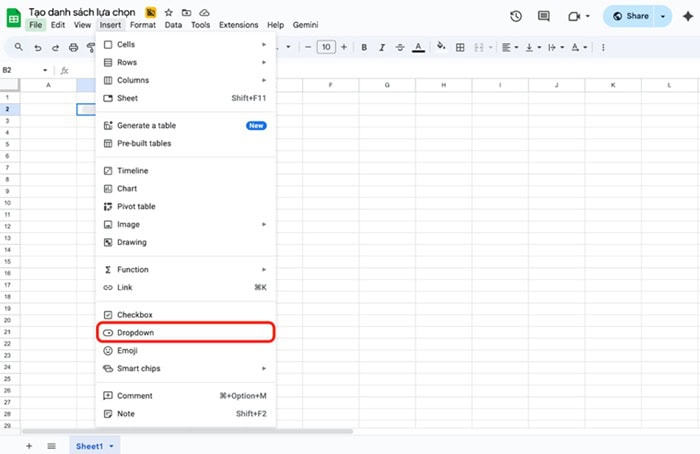This screenshot has height=454, width=700.
Task: Choose Dropdown from the Insert menu
Action: point(135,333)
